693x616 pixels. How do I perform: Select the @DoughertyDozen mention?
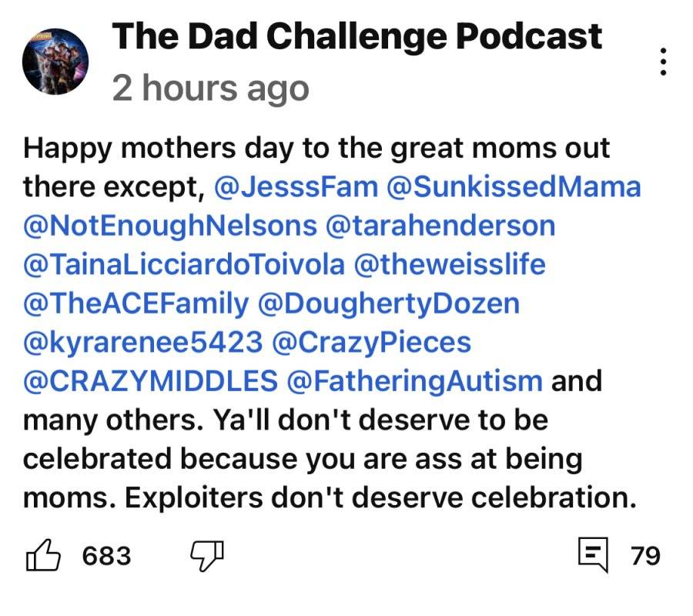pyautogui.click(x=389, y=304)
